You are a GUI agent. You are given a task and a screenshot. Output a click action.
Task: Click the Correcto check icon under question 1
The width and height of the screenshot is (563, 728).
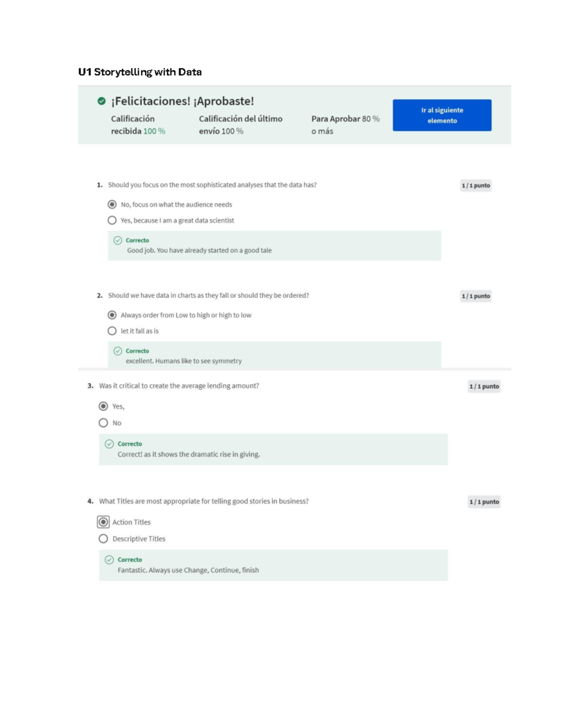coord(118,240)
